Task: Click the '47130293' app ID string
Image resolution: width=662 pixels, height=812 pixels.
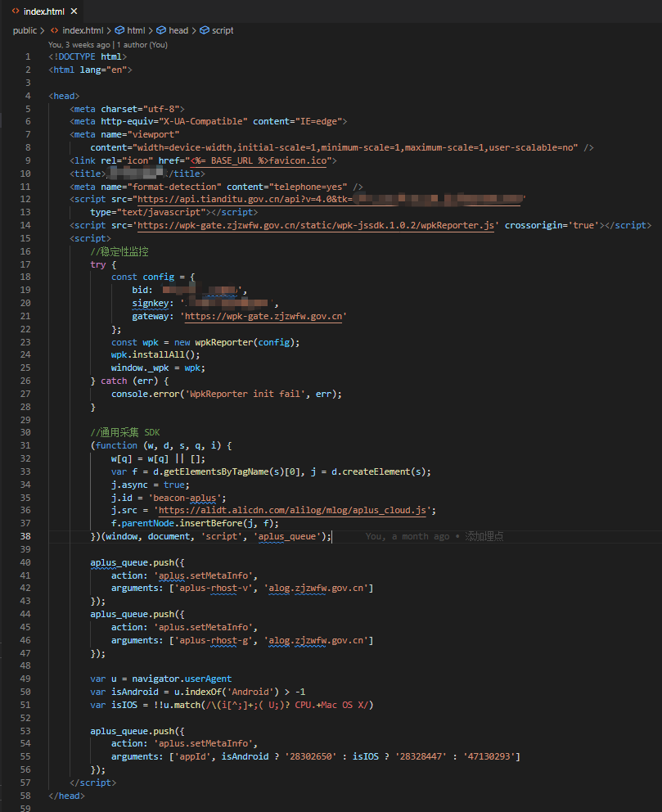Action: (x=489, y=756)
